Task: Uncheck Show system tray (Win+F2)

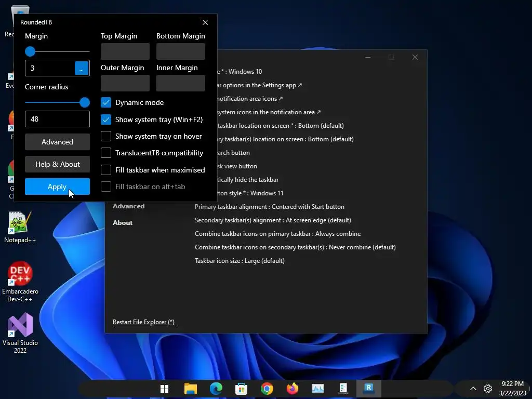Action: pyautogui.click(x=106, y=119)
